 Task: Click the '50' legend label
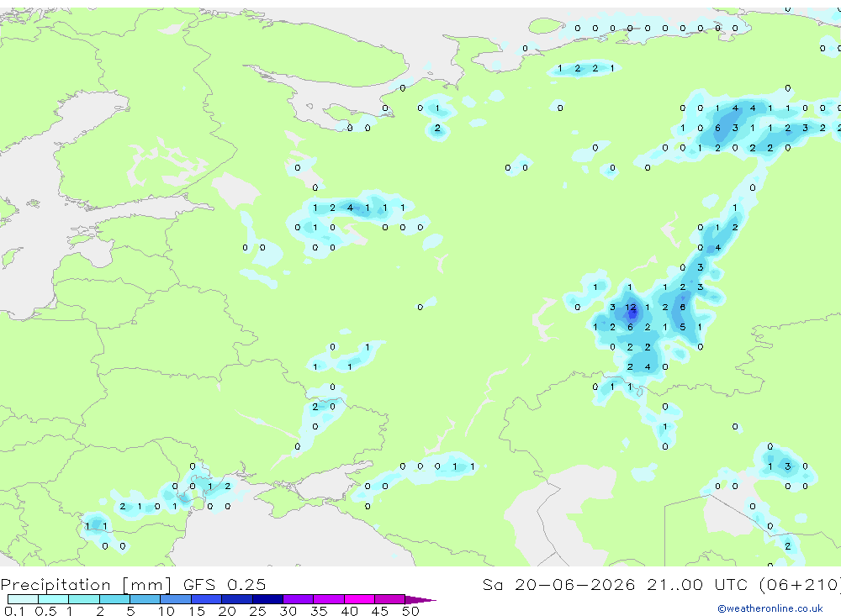point(410,611)
